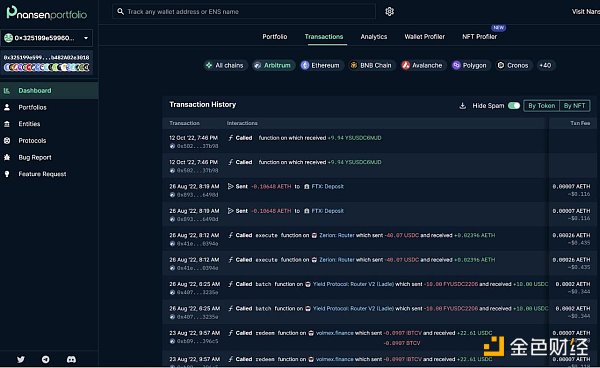This screenshot has width=600, height=368.
Task: Switch to the Analytics tab
Action: tap(373, 37)
